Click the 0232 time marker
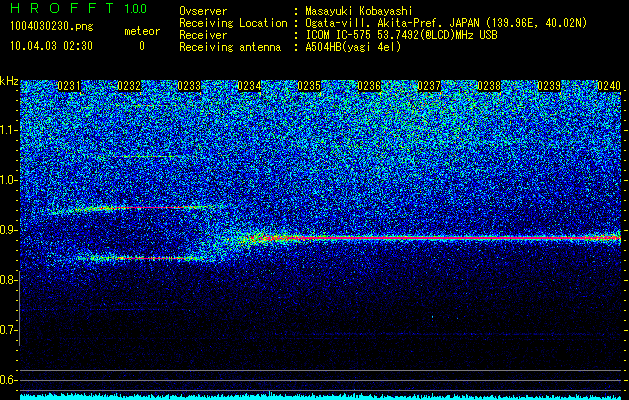 pos(129,86)
